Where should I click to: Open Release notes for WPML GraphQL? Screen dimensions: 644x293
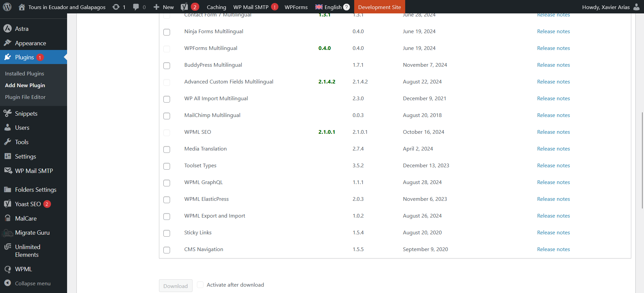tap(553, 182)
